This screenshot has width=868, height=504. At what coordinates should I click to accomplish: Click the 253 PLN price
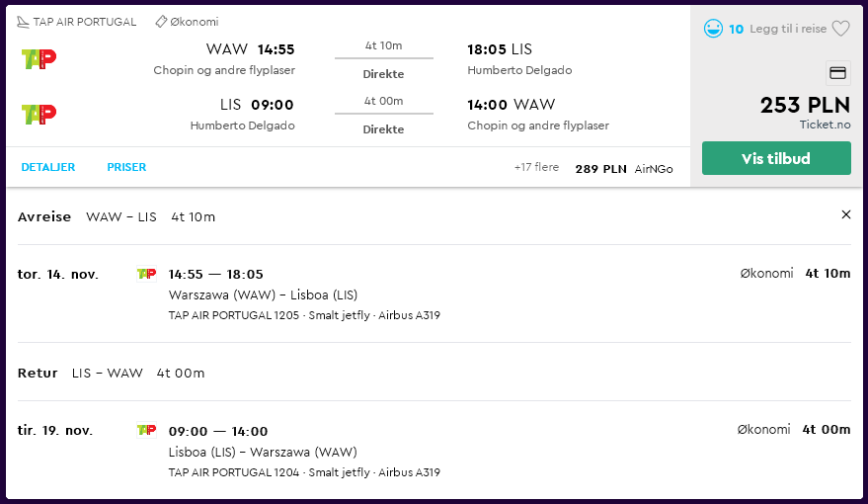pos(805,105)
